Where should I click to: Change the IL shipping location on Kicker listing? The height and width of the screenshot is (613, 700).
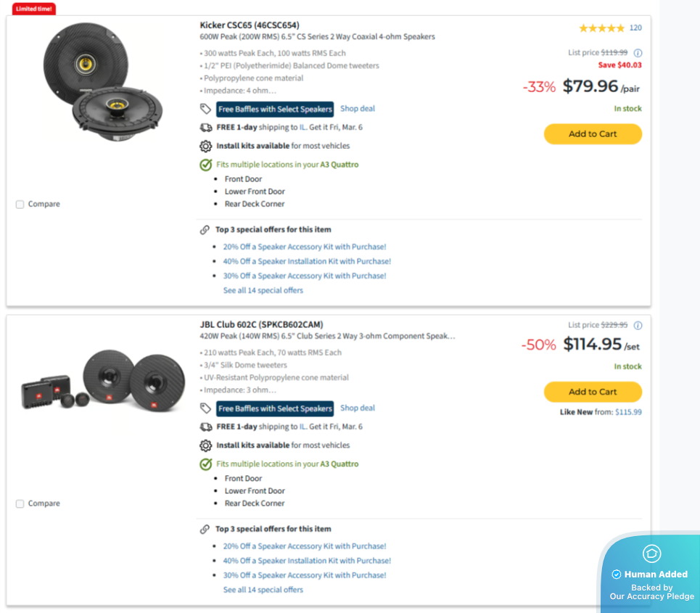click(x=303, y=128)
